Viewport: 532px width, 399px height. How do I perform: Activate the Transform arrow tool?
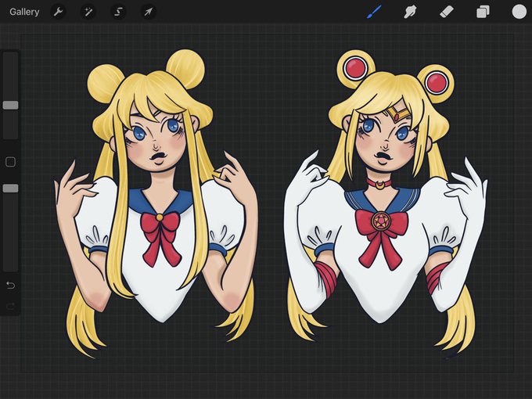tap(149, 13)
